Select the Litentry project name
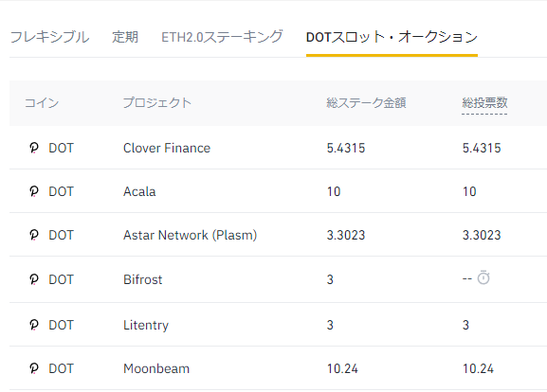The height and width of the screenshot is (392, 547). 146,325
